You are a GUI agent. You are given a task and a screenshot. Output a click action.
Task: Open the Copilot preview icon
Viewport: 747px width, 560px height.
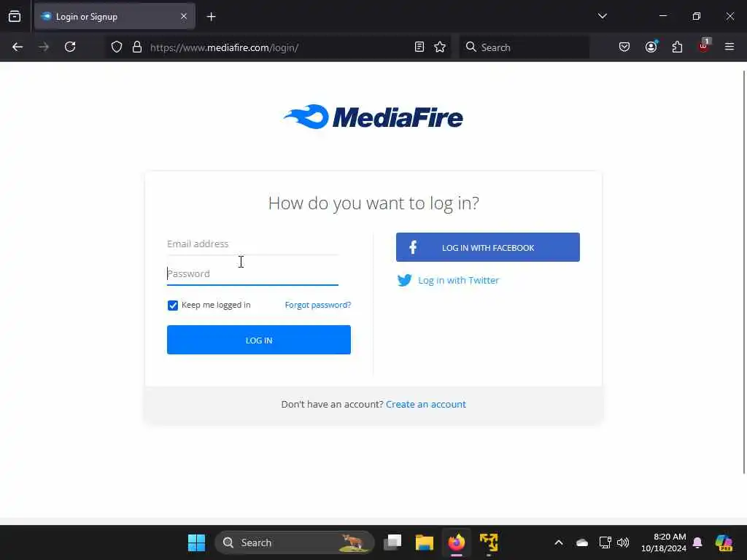pos(724,542)
